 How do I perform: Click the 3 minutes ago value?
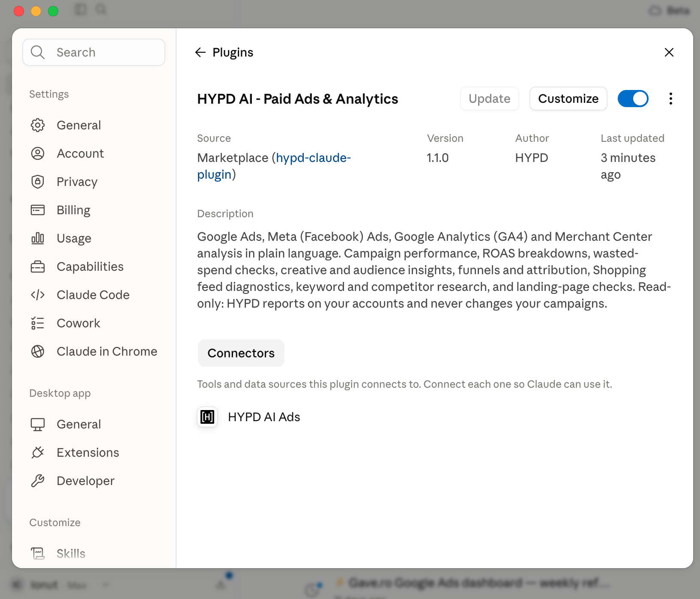[628, 166]
